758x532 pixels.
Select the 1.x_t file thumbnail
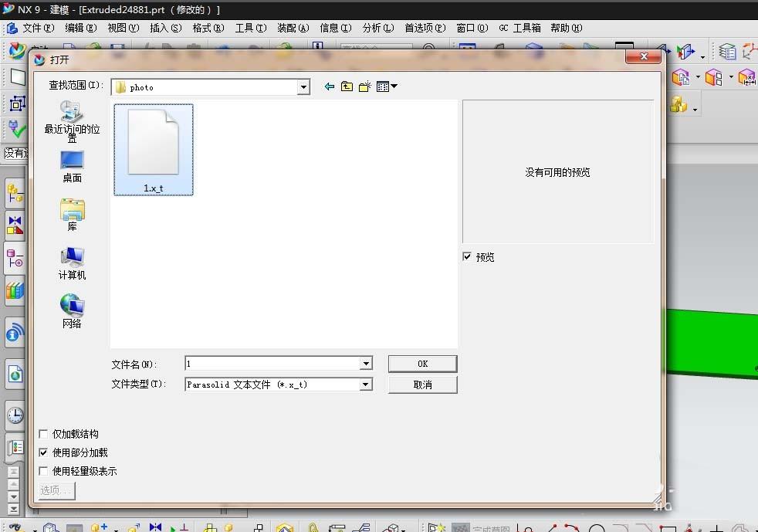point(153,150)
